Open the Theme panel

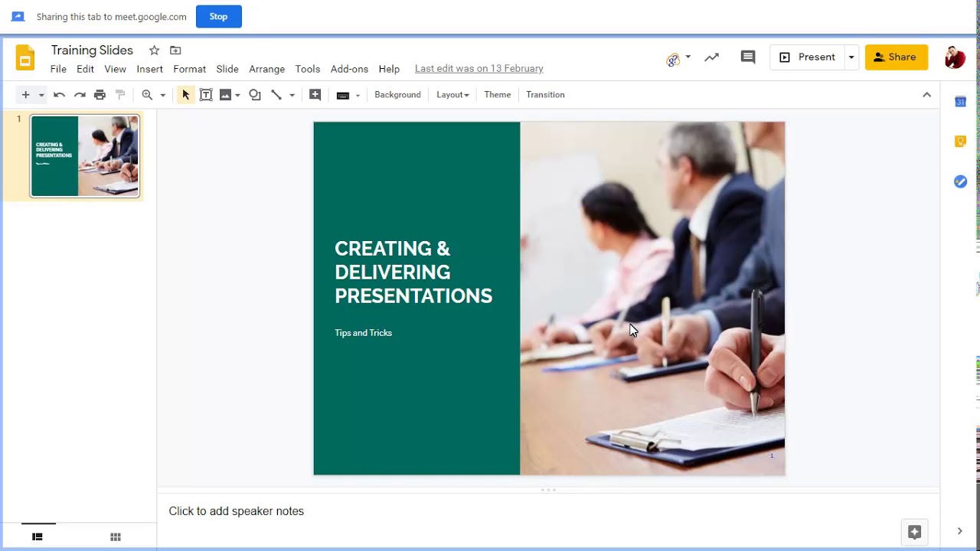click(x=497, y=95)
